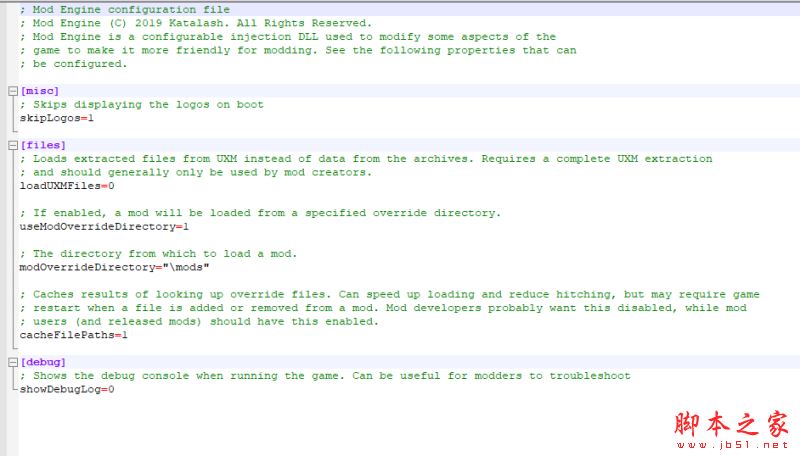Click the 'be configured.' comment line
Screen dimensions: 800x456
[x=73, y=64]
